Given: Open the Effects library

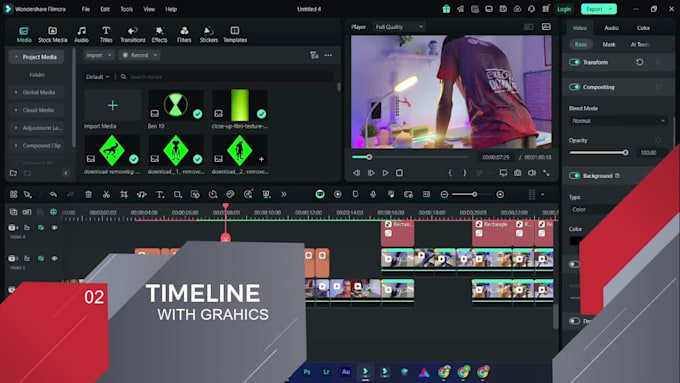Looking at the screenshot, I should coord(159,34).
